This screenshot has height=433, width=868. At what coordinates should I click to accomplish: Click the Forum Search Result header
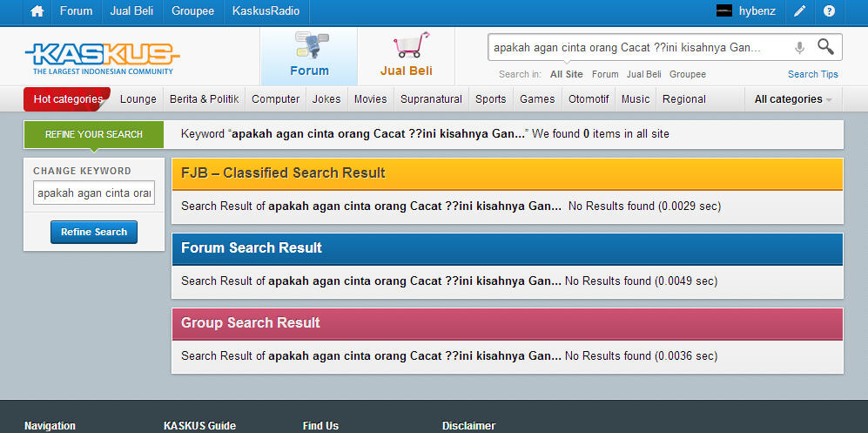[507, 248]
